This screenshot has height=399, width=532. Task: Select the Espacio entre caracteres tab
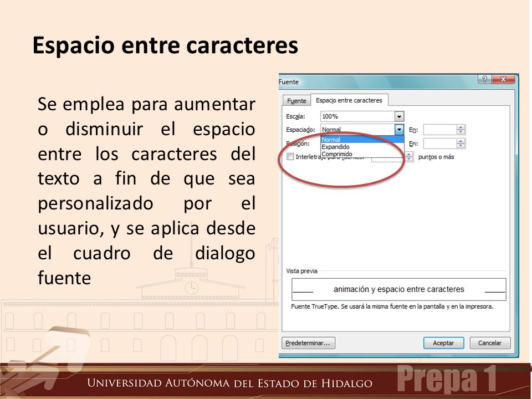click(x=349, y=100)
